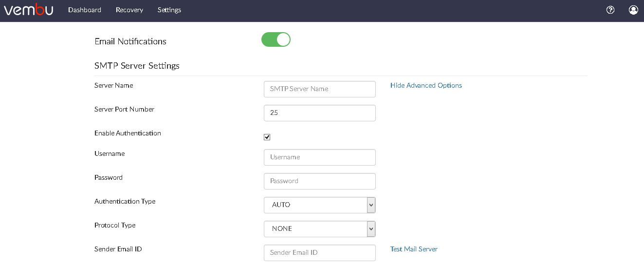
Task: Click the Test Mail Server link
Action: click(414, 249)
